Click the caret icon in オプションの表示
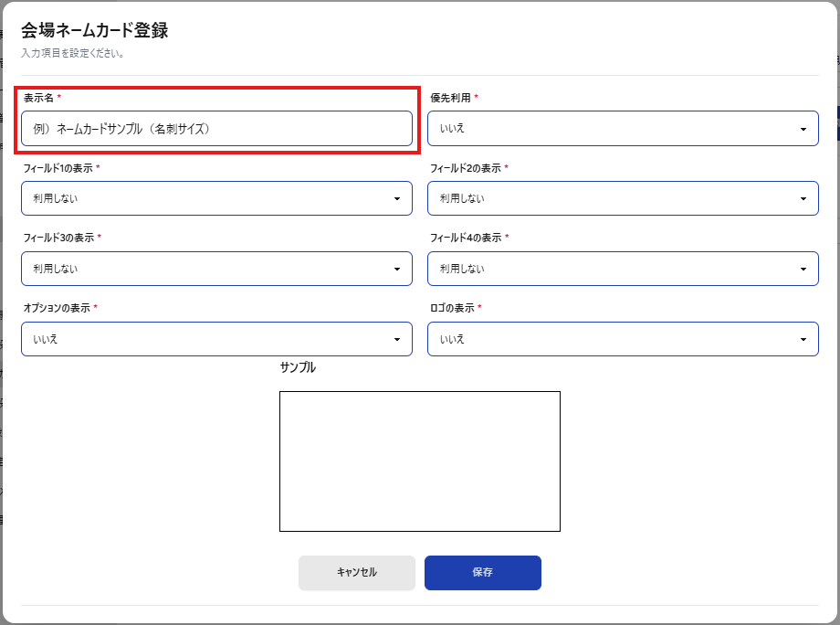This screenshot has width=840, height=625. coord(396,339)
